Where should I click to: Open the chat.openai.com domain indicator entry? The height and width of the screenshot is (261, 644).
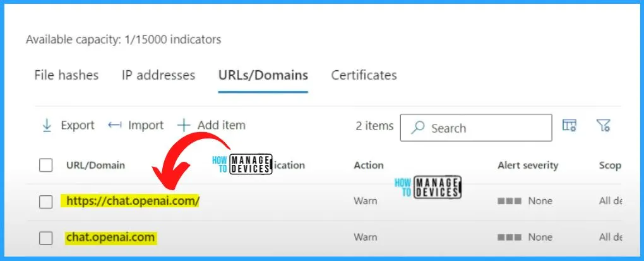click(110, 237)
